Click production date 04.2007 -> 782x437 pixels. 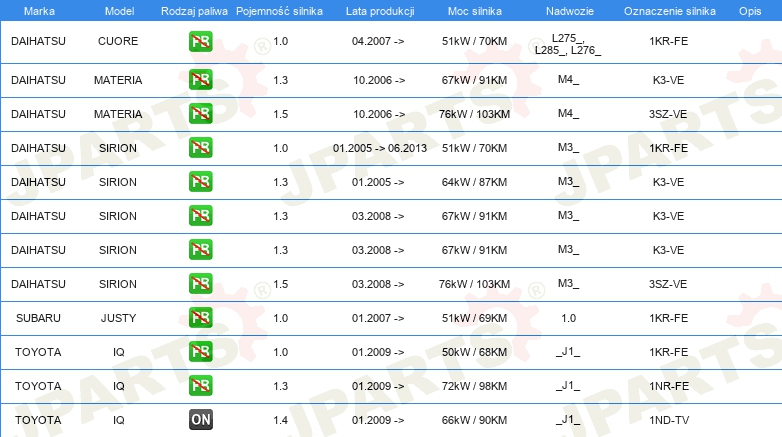point(378,41)
